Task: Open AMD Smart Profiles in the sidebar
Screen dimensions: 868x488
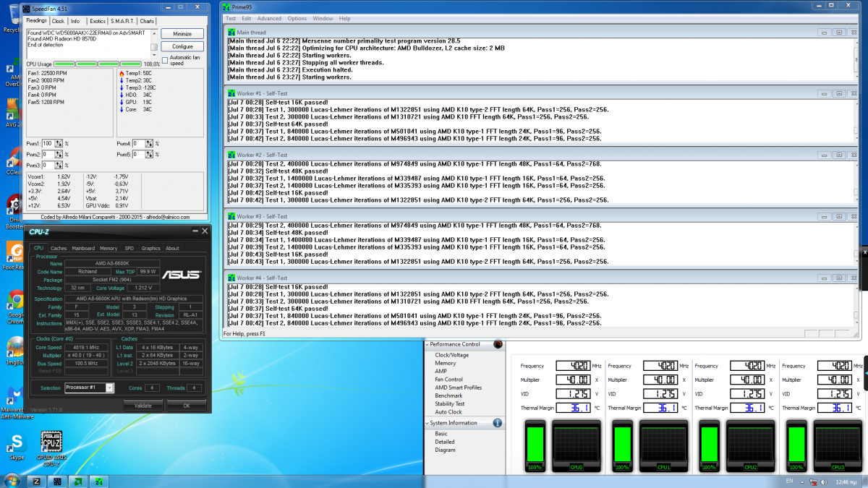Action: 458,388
